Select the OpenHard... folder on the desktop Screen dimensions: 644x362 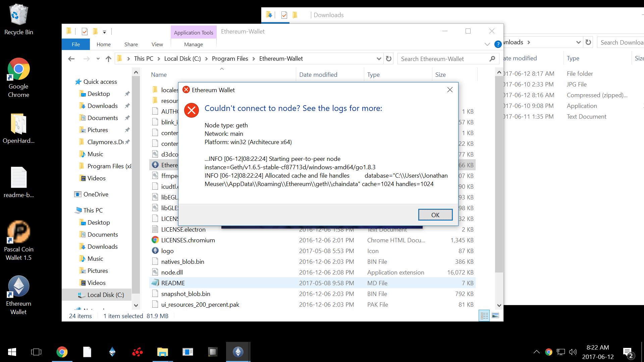click(19, 129)
